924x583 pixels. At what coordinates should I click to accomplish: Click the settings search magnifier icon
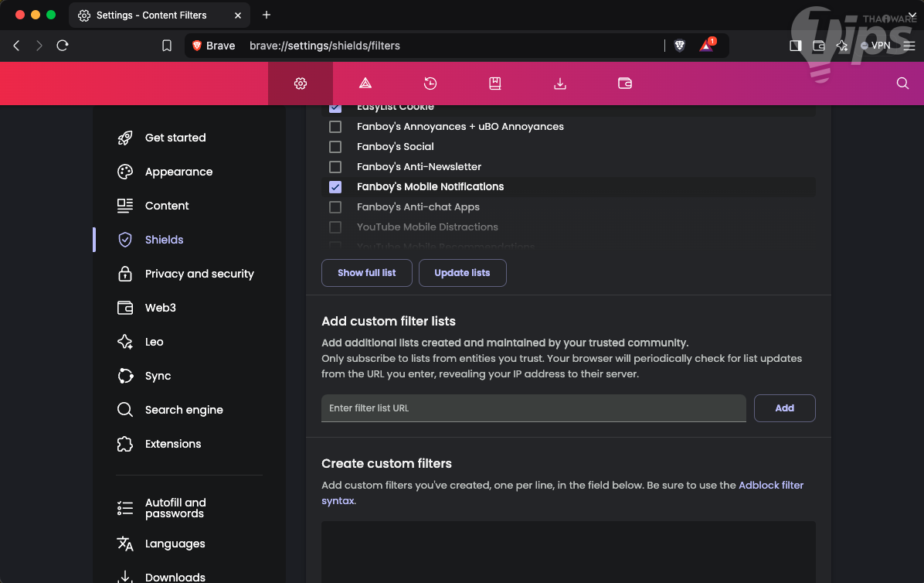(x=902, y=84)
